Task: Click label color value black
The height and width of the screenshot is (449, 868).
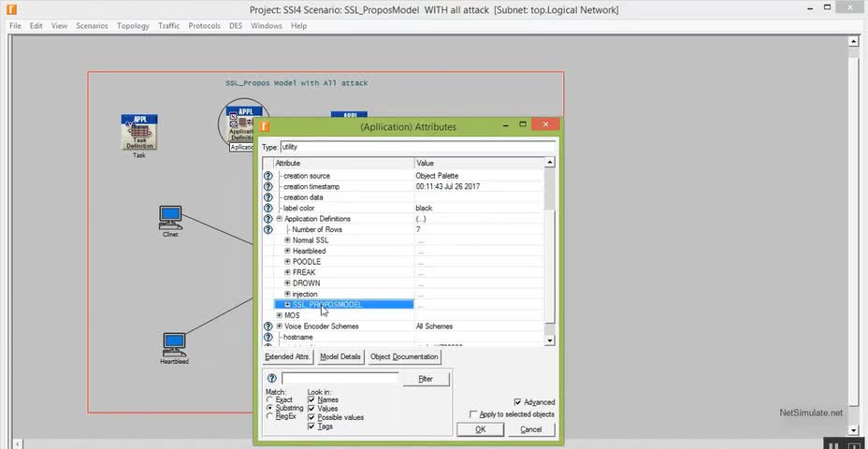Action: [424, 209]
